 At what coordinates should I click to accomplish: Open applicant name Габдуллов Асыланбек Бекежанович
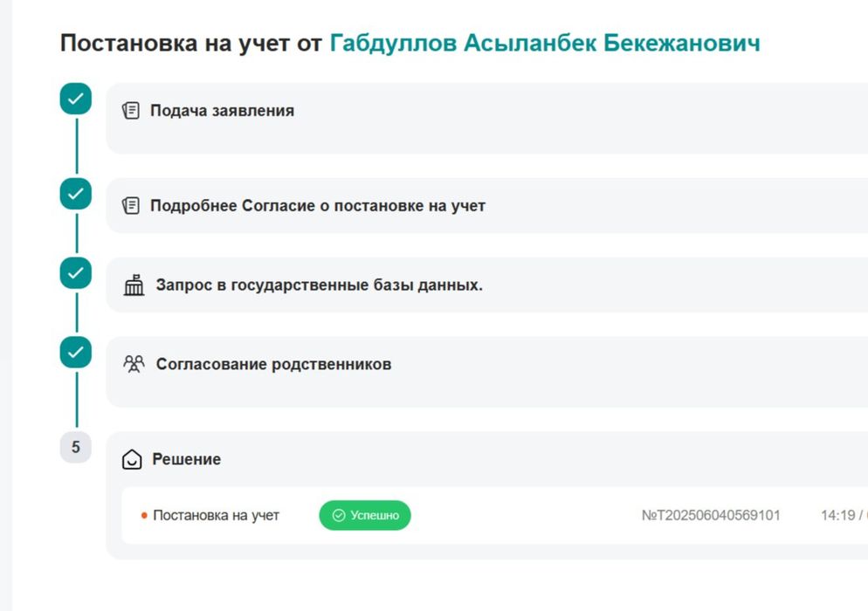[x=544, y=43]
